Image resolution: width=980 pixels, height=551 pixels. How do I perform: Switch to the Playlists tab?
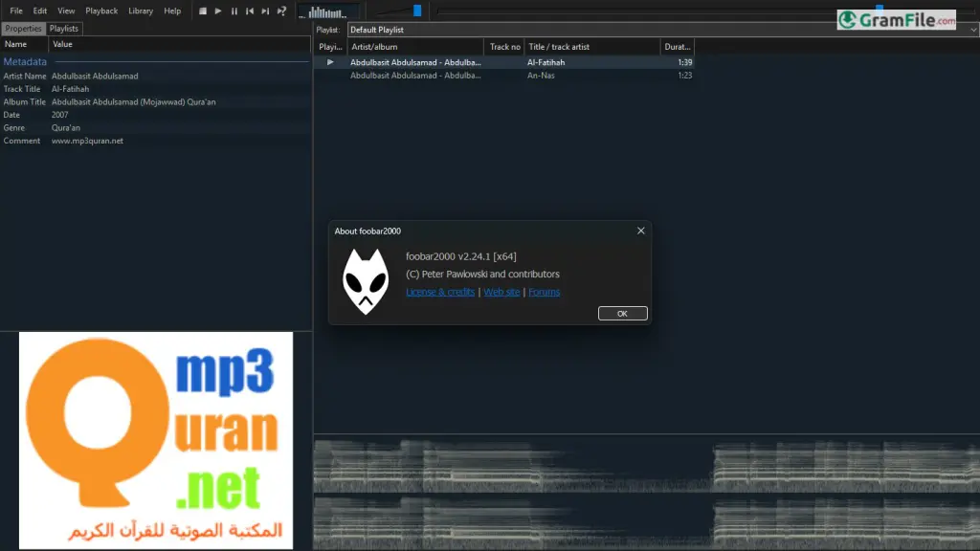(x=64, y=29)
